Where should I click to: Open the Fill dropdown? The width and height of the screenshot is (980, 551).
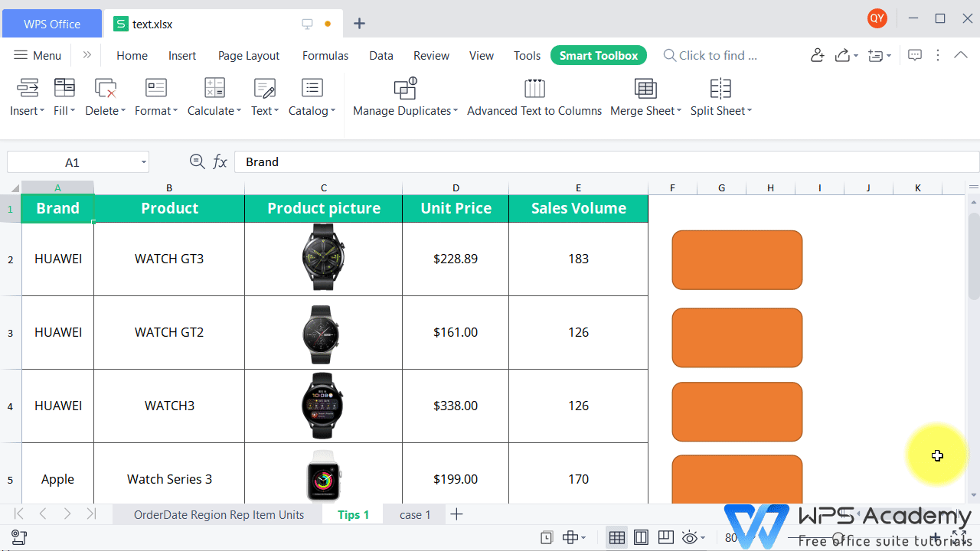(x=64, y=97)
